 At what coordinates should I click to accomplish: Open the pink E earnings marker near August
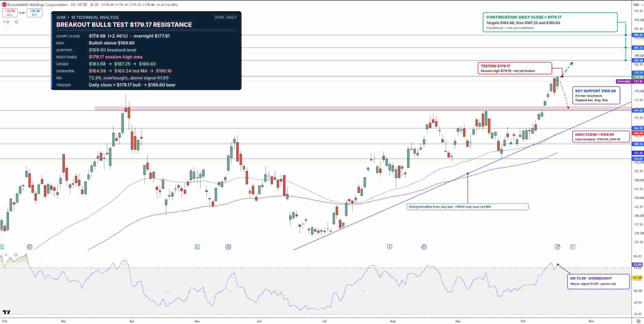tap(390, 247)
